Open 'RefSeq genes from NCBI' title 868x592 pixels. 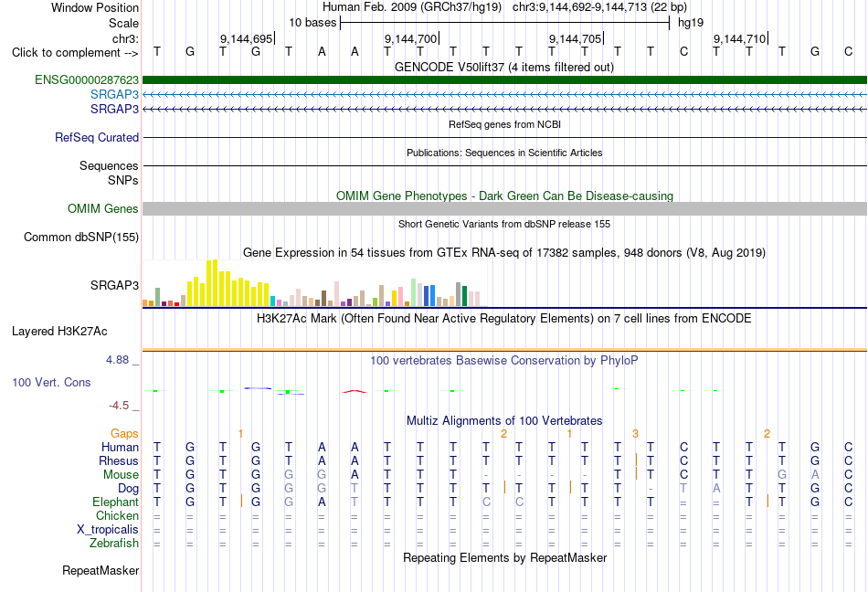(505, 124)
